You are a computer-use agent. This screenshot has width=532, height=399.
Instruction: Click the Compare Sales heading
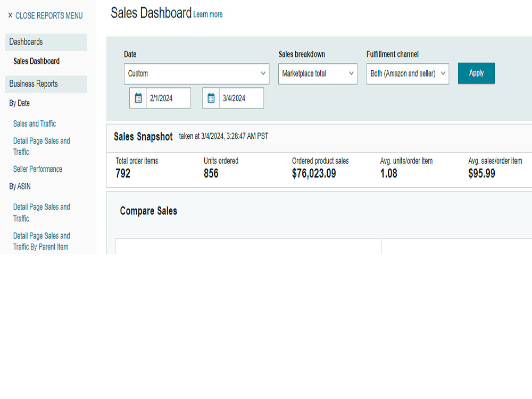[148, 211]
